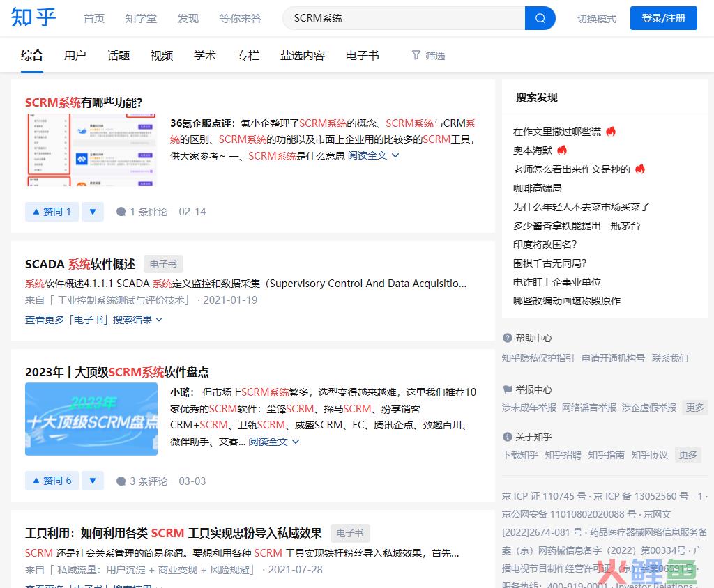
Task: Select the 用户 search tab
Action: point(75,56)
